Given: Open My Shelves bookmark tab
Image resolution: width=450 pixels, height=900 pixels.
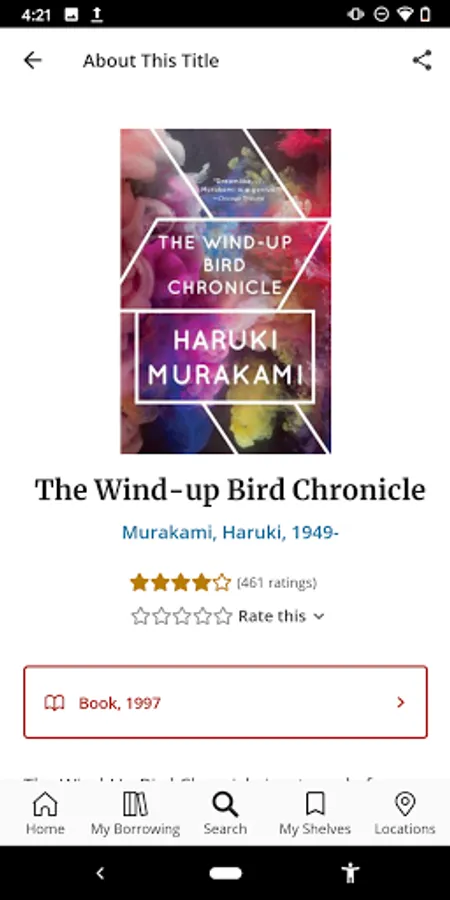Looking at the screenshot, I should (315, 804).
